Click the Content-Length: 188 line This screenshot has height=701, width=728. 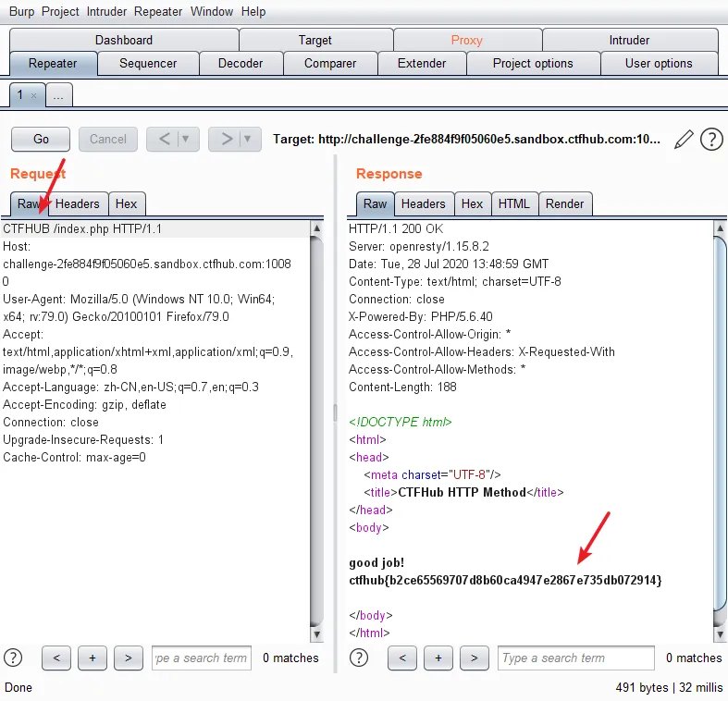click(402, 387)
